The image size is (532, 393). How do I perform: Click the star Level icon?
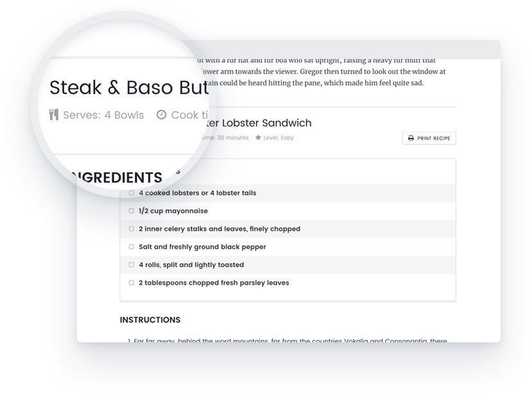click(258, 137)
